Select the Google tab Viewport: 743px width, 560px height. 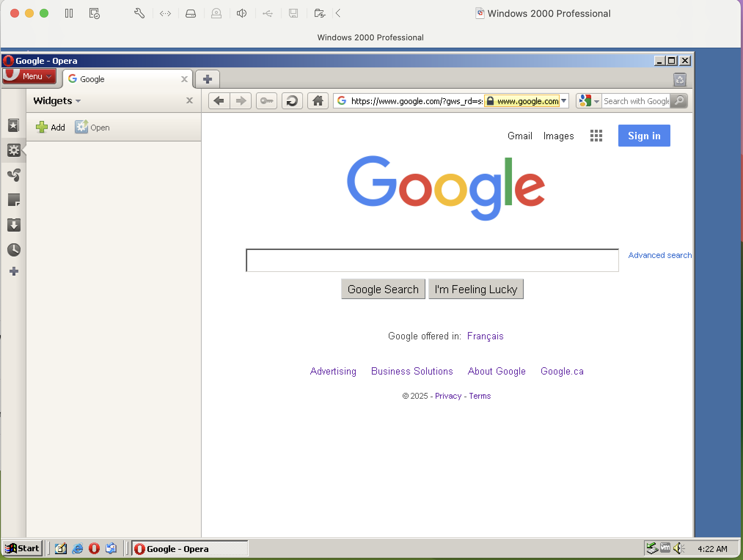pos(128,79)
